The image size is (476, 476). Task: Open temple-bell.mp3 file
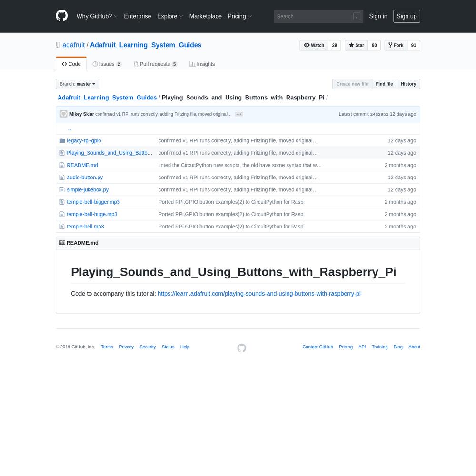pyautogui.click(x=85, y=227)
